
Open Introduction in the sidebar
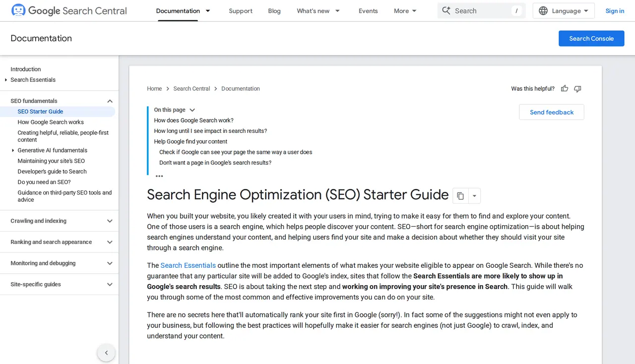pyautogui.click(x=26, y=69)
